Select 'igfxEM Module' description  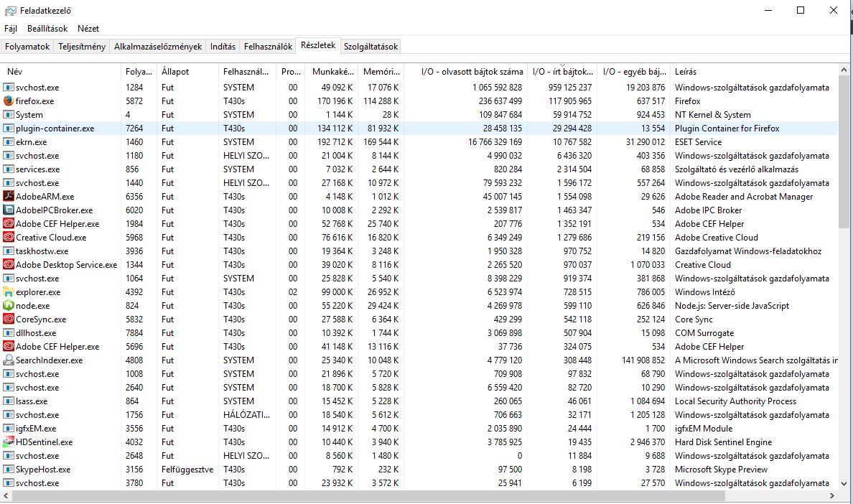[704, 429]
